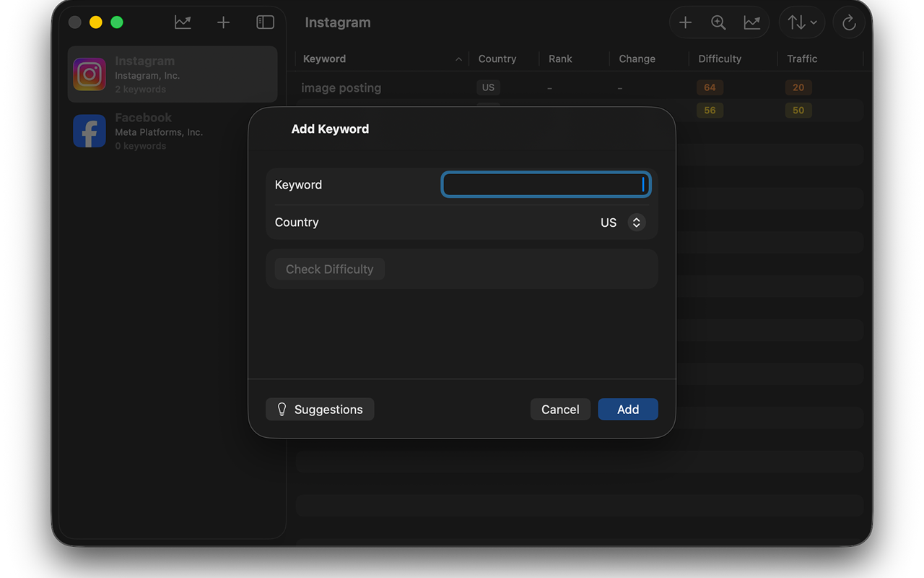
Task: Open the sort arrows dropdown menu
Action: click(802, 22)
